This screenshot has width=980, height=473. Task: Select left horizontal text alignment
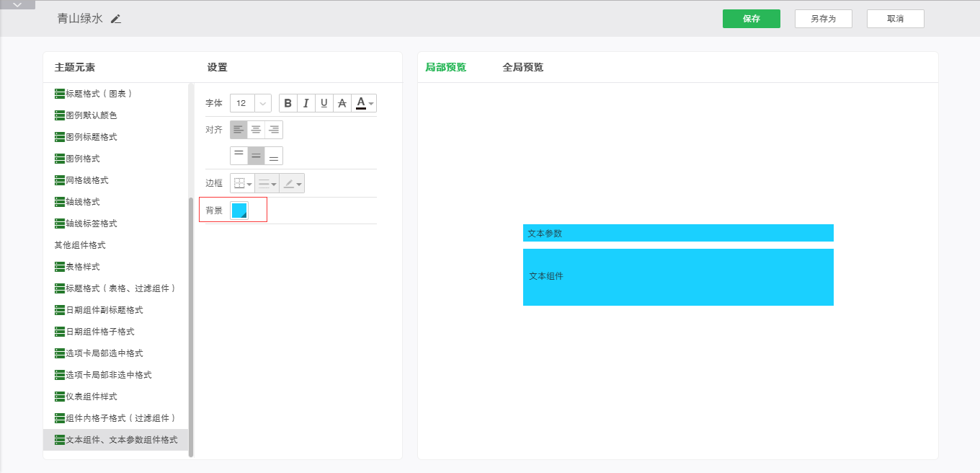tap(239, 130)
